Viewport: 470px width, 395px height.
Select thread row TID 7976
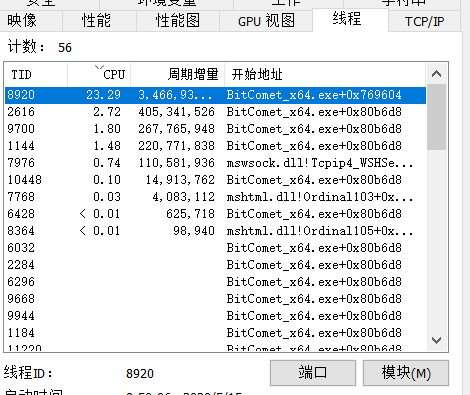pyautogui.click(x=215, y=163)
